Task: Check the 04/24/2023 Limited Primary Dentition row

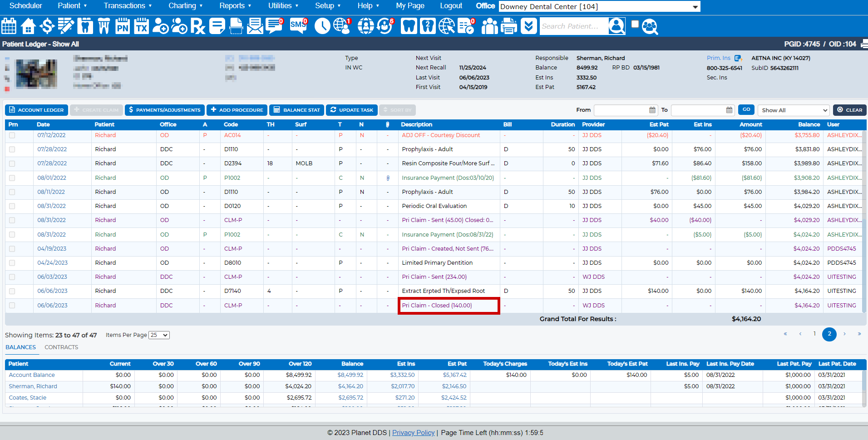Action: 12,263
